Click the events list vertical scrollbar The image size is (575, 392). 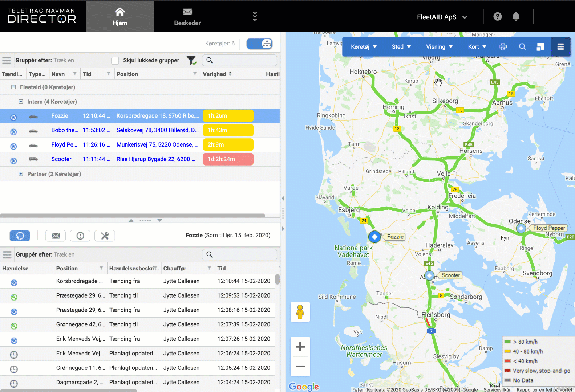pos(278,279)
